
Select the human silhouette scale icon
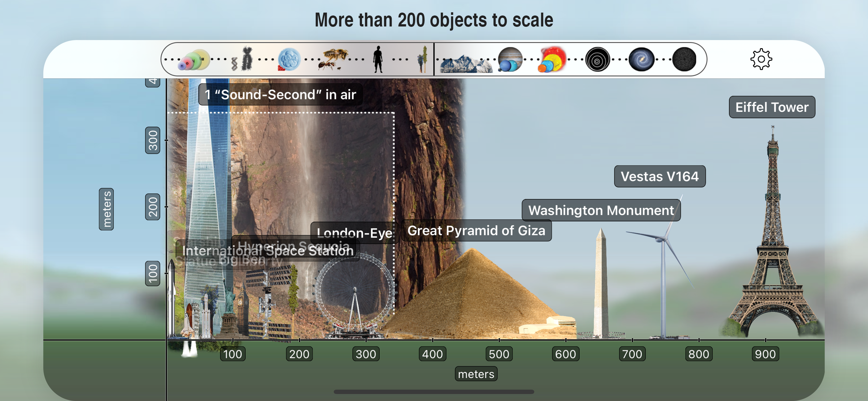click(x=378, y=59)
